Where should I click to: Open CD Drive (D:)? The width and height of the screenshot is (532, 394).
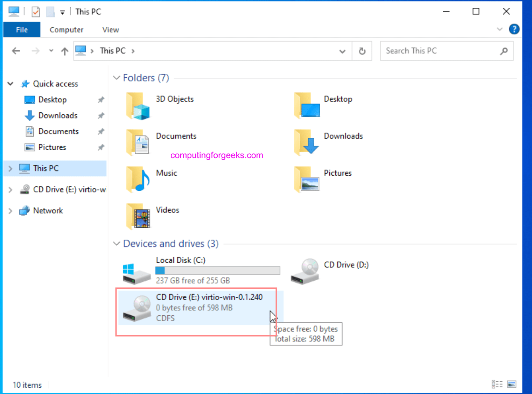click(x=346, y=265)
